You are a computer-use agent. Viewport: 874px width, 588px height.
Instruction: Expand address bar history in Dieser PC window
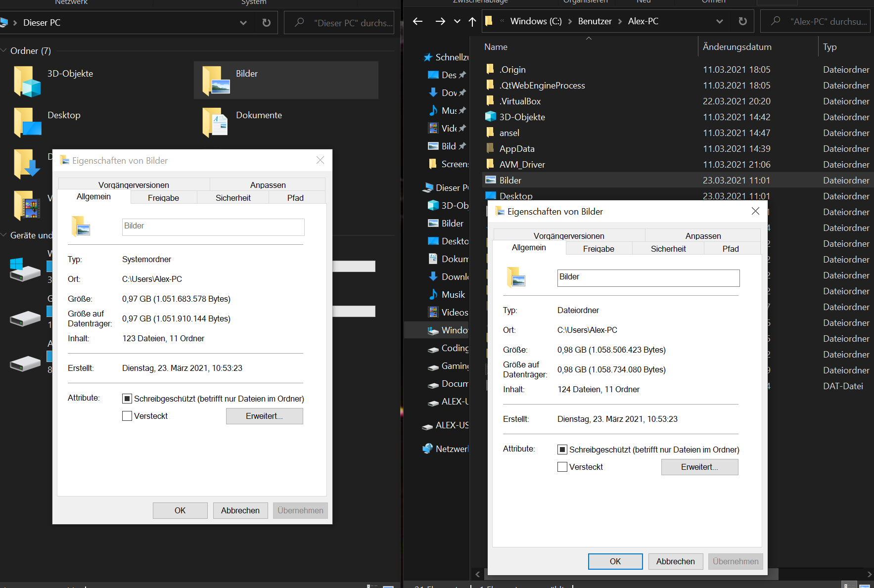pos(243,23)
